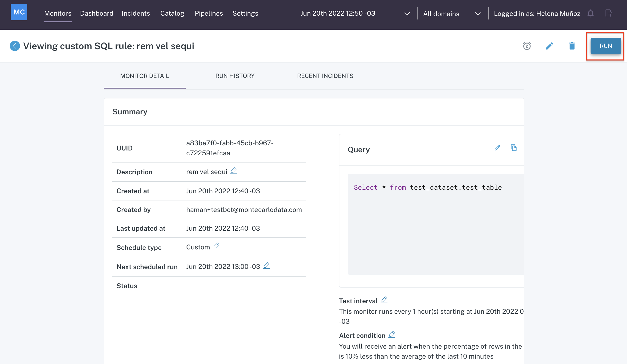Run the custom SQL rule

[x=606, y=46]
